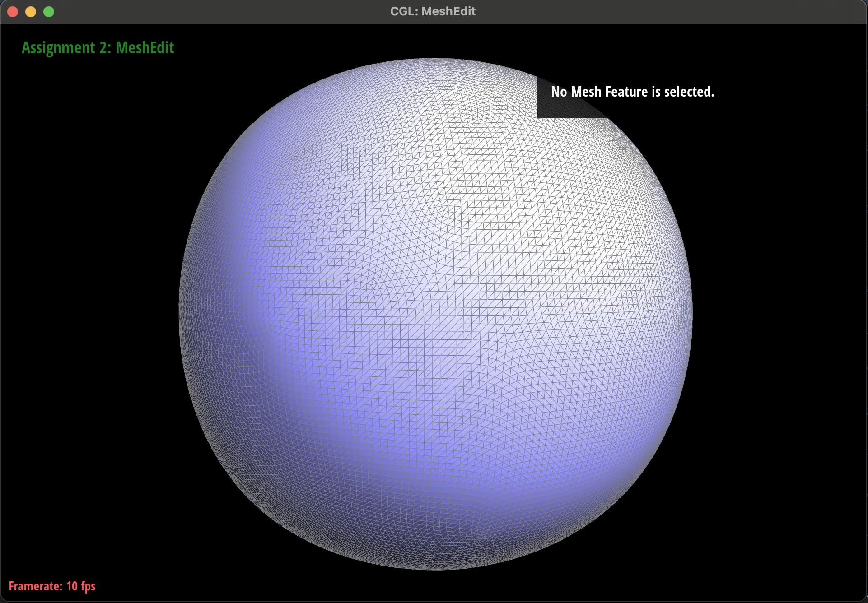This screenshot has width=868, height=603.
Task: Click the No Mesh Feature is selected text
Action: (632, 92)
